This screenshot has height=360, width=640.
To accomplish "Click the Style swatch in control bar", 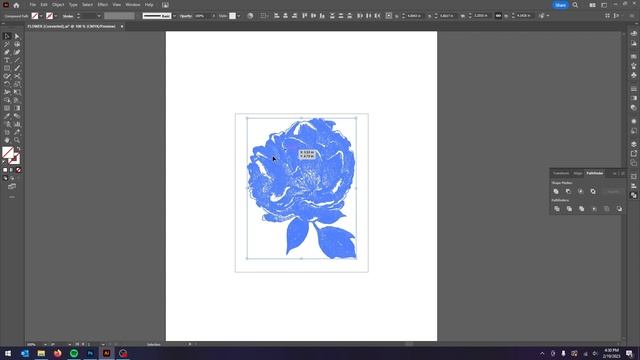I will coord(232,16).
